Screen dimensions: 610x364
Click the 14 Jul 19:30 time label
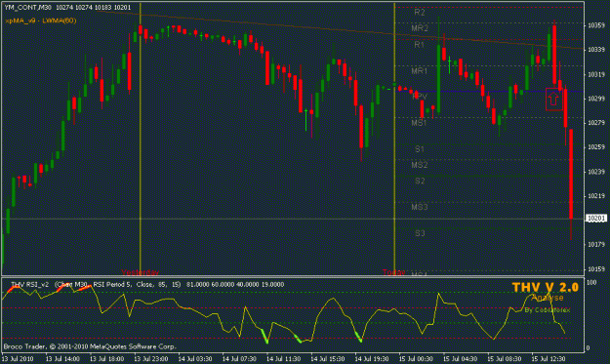tap(372, 358)
